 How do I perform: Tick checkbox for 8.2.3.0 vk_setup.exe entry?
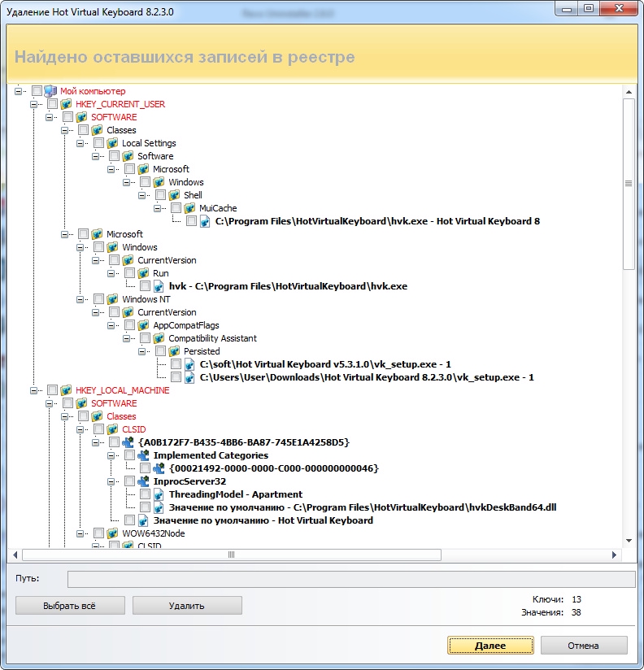pyautogui.click(x=176, y=377)
